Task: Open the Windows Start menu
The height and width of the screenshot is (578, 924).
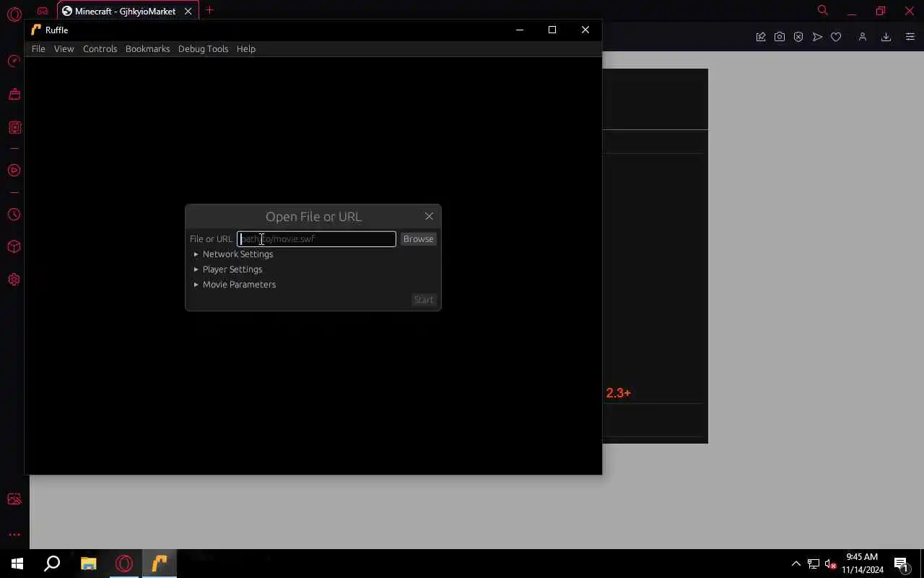Action: click(x=17, y=564)
